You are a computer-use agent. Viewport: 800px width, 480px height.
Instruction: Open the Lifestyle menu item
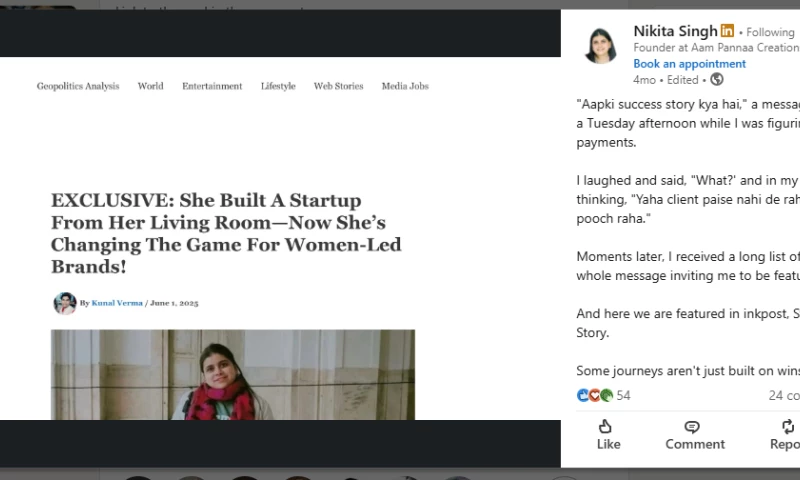coord(278,86)
